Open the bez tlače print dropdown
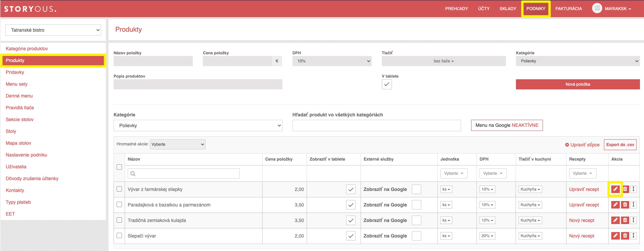644x251 pixels. pyautogui.click(x=443, y=61)
